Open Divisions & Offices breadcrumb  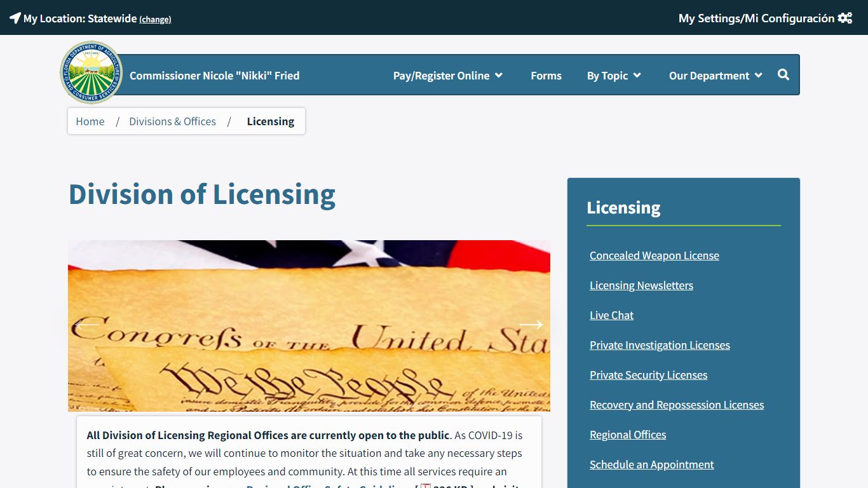pos(172,121)
